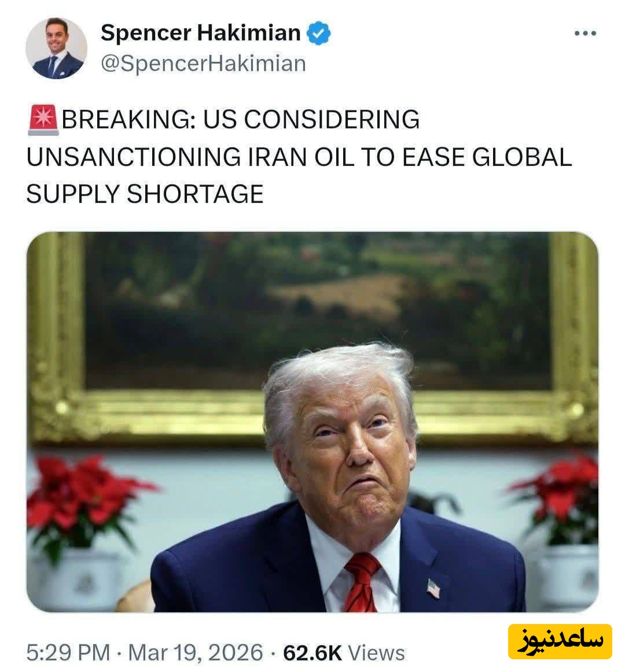The height and width of the screenshot is (672, 625).
Task: Click the red siren emoji
Action: (x=43, y=120)
